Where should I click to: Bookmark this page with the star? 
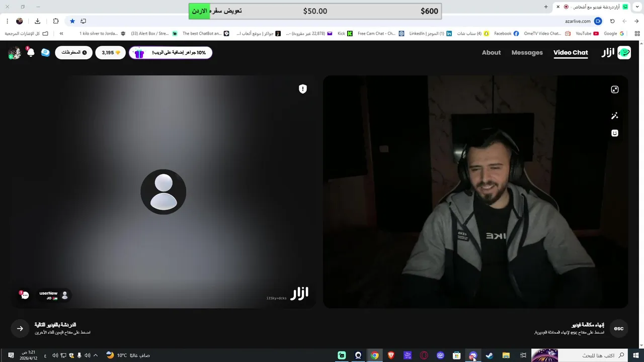pyautogui.click(x=72, y=21)
